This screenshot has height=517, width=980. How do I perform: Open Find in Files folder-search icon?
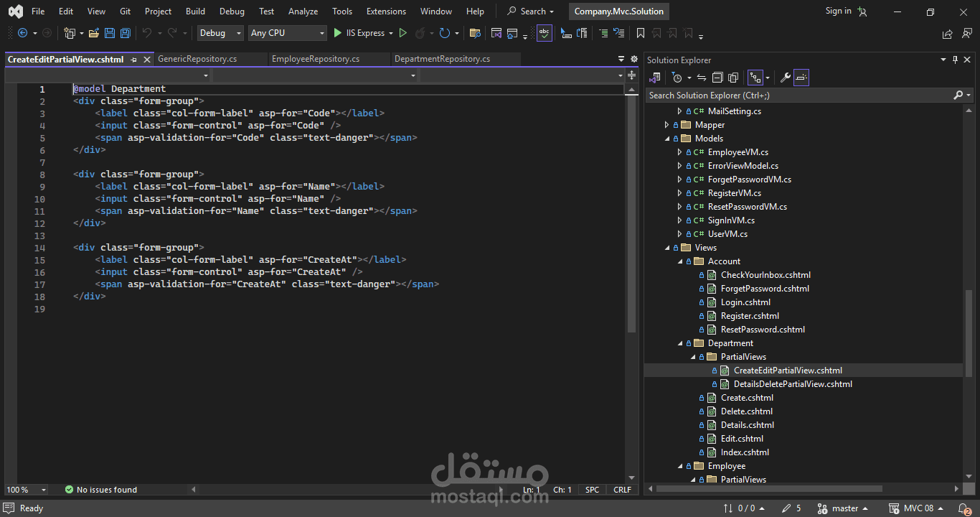[x=475, y=33]
